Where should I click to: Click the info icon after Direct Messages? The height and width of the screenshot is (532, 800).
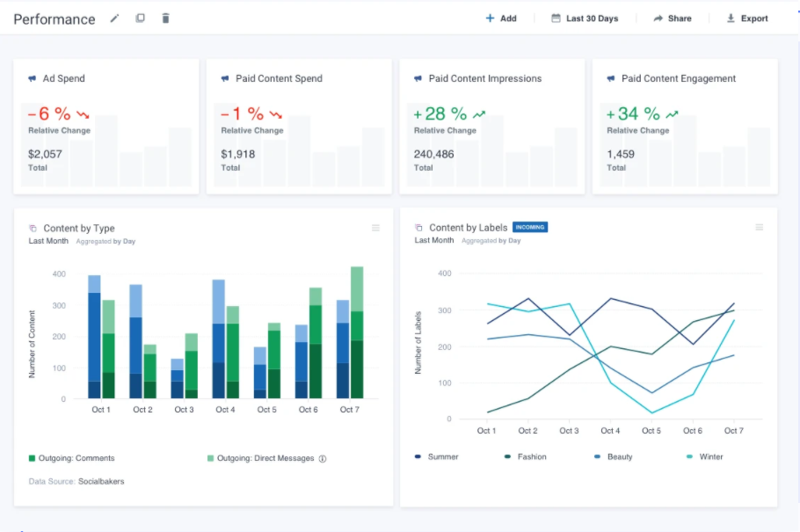[322, 458]
